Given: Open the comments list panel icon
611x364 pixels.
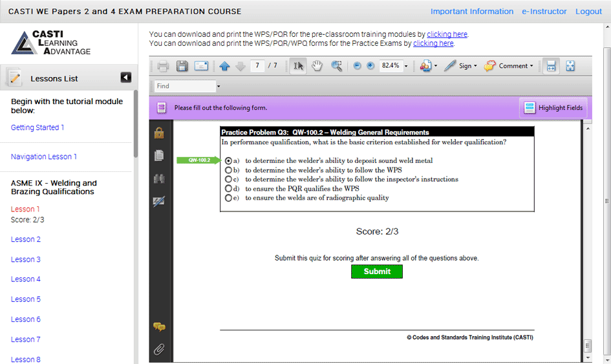Looking at the screenshot, I should click(x=159, y=327).
